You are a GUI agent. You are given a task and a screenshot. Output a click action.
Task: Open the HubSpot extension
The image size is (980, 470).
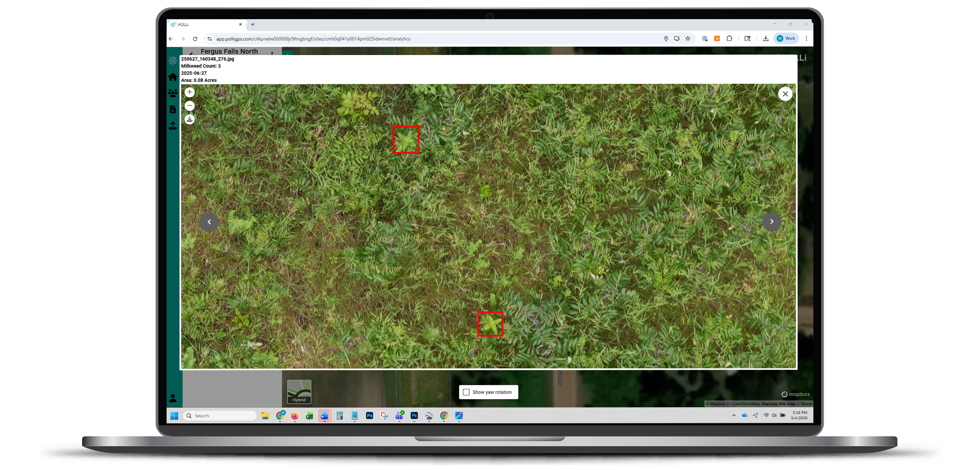click(x=717, y=39)
